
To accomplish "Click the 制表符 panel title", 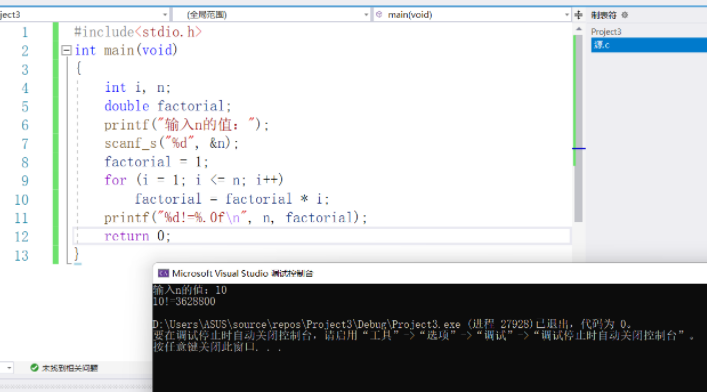I will (x=603, y=15).
